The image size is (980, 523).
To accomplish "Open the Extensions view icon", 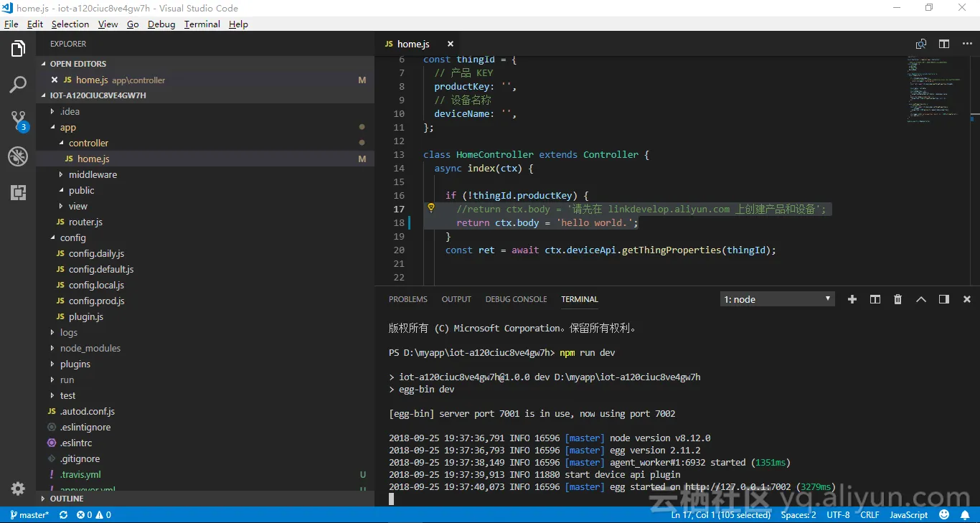I will pos(18,192).
